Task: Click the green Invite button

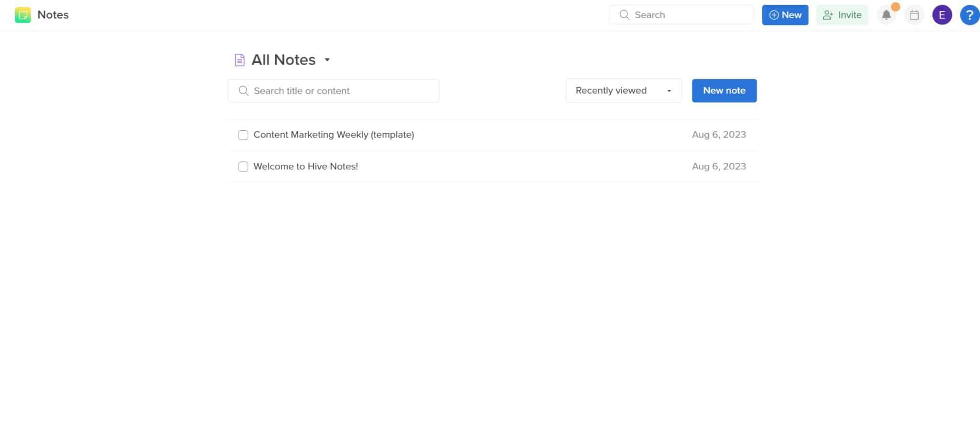Action: [x=842, y=15]
